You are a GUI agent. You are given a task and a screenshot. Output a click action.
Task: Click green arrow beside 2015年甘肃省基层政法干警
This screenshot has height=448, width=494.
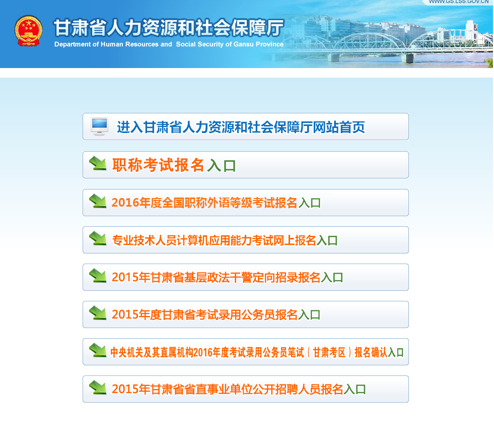click(x=98, y=276)
